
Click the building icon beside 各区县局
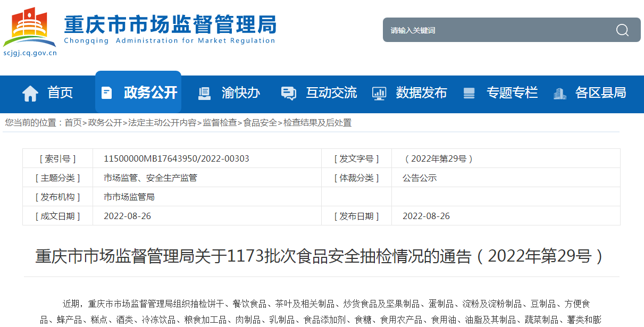559,94
